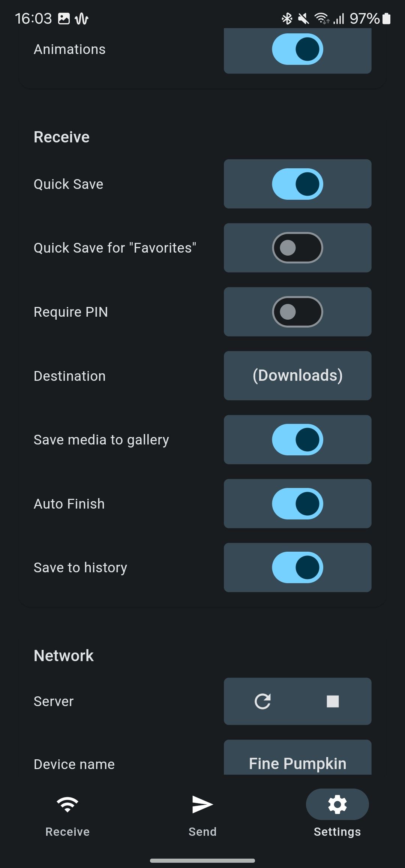The height and width of the screenshot is (868, 405).
Task: Tap the Settings gear icon
Action: (x=337, y=804)
